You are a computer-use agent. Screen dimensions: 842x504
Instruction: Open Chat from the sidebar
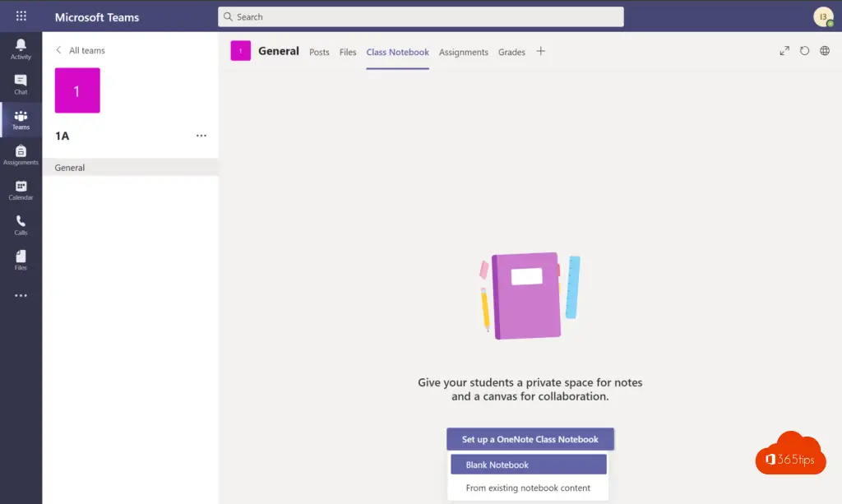[21, 84]
